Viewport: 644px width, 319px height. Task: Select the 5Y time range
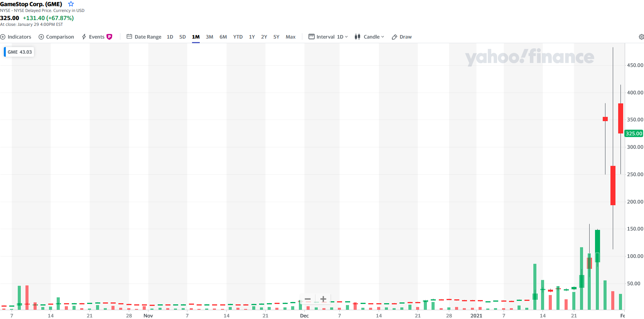click(276, 37)
